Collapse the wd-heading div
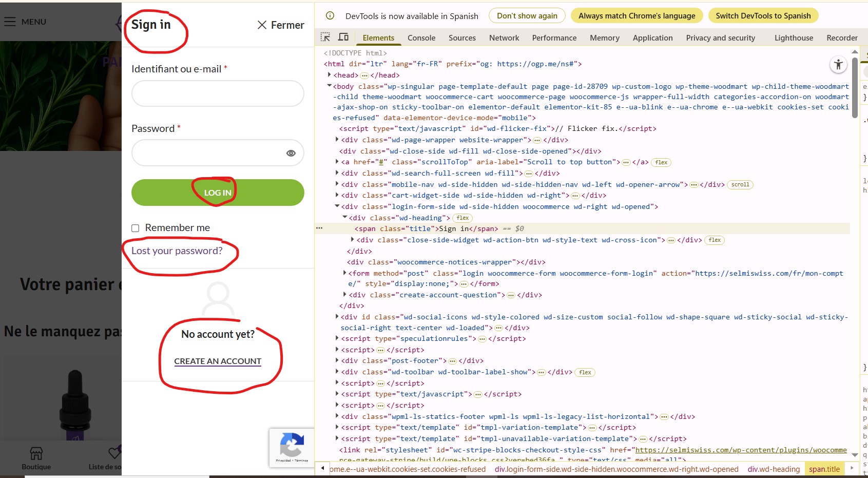Image resolution: width=868 pixels, height=478 pixels. click(x=345, y=217)
